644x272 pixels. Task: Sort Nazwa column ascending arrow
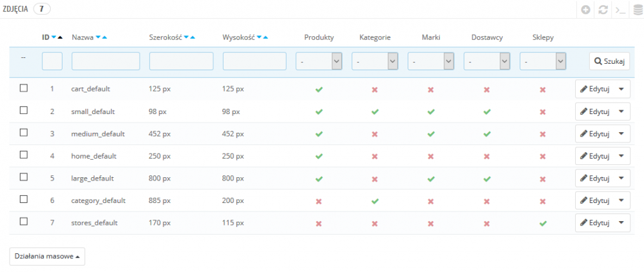coord(105,37)
